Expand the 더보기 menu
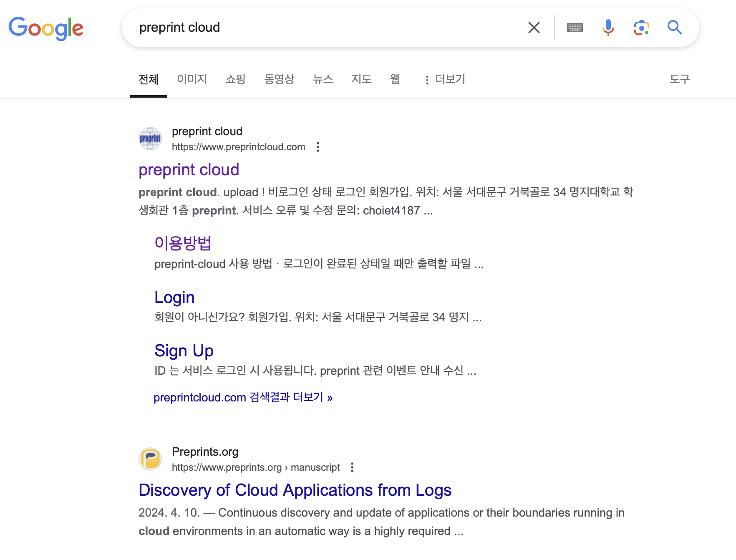 (445, 79)
